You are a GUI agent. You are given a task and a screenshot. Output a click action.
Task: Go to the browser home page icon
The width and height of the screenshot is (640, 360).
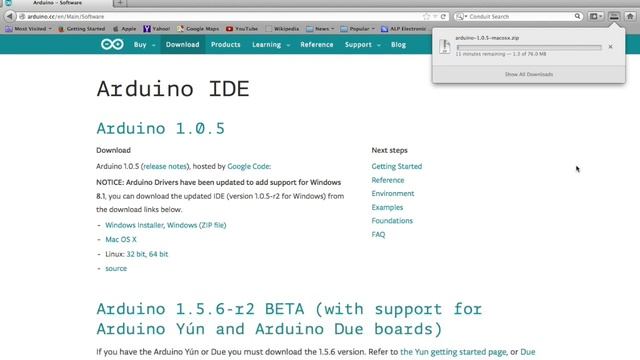click(x=630, y=16)
